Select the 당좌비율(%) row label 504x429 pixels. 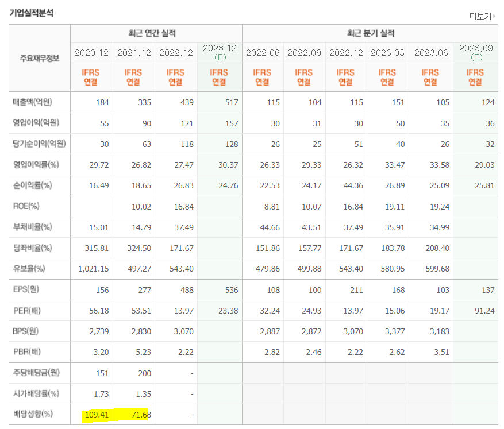[32, 248]
